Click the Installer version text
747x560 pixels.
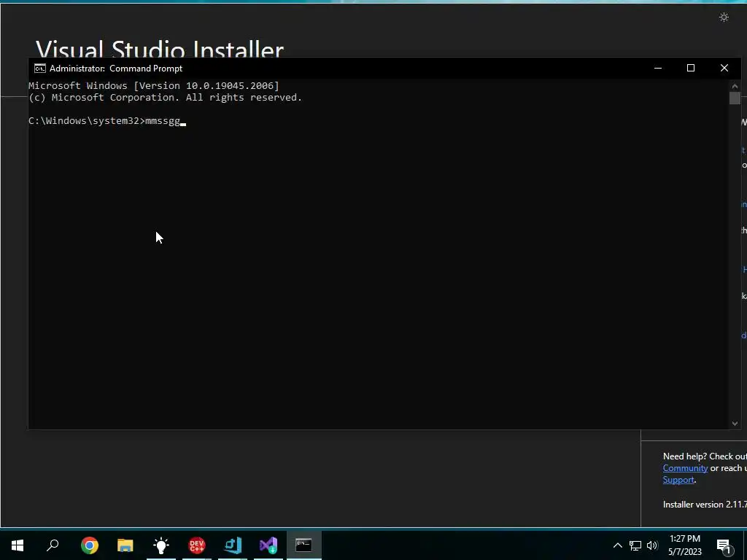(x=705, y=505)
